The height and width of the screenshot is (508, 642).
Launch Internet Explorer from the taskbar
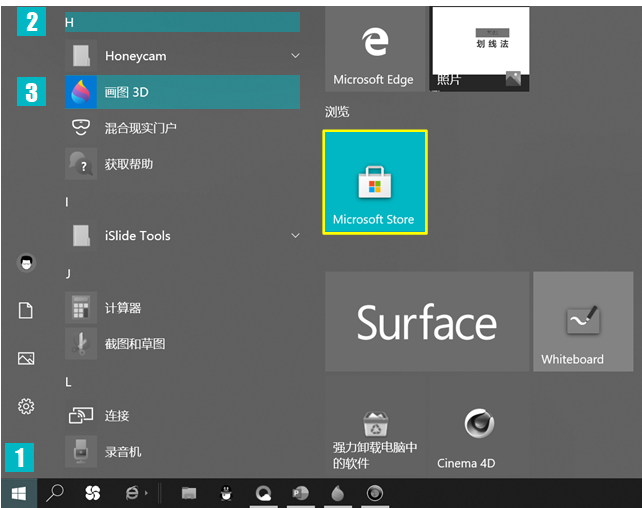132,493
